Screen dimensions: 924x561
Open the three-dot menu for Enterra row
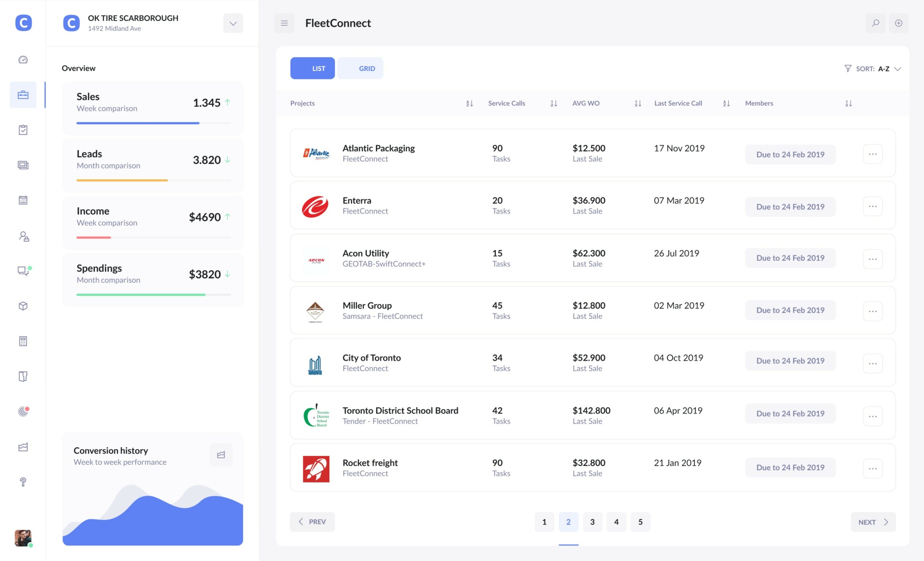[873, 207]
